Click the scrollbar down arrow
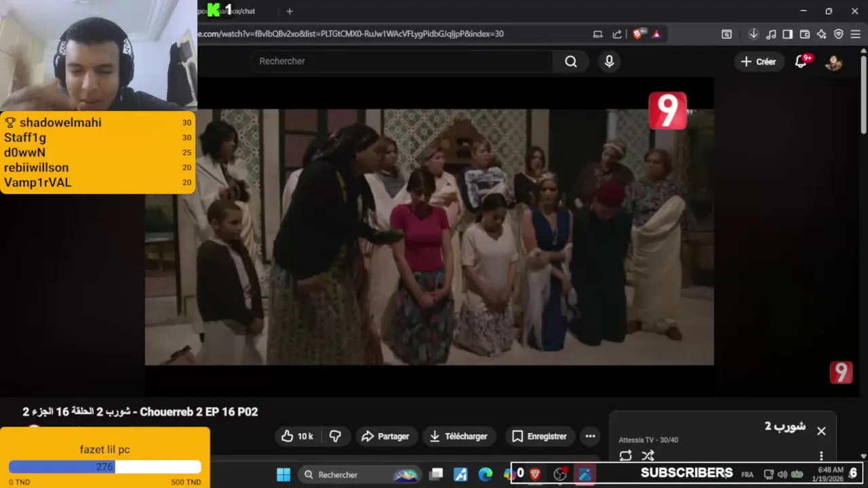 [x=863, y=456]
